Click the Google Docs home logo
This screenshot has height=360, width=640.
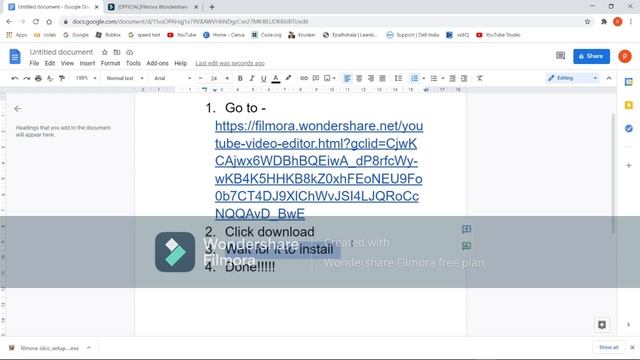point(15,56)
